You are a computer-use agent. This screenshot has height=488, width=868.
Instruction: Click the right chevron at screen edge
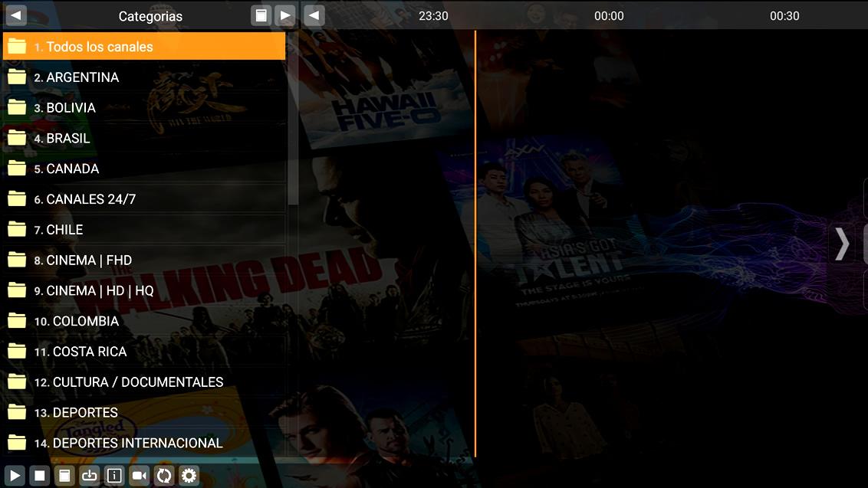pos(842,244)
